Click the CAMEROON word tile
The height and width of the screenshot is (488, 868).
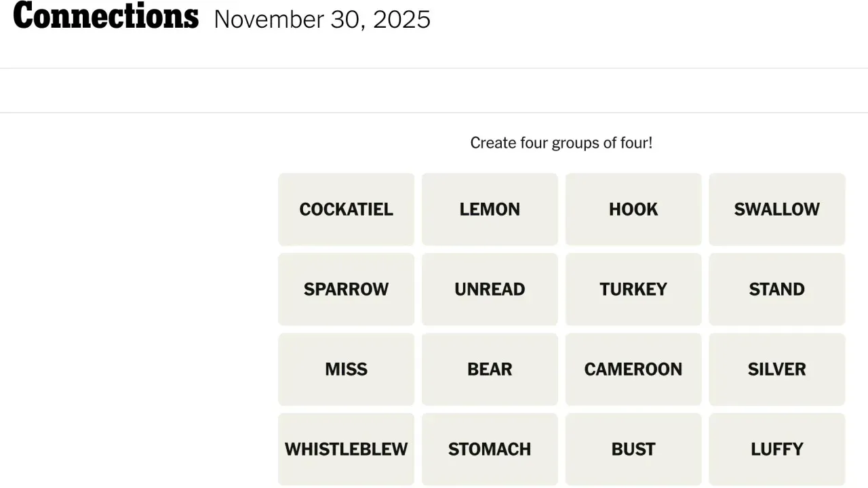coord(633,369)
